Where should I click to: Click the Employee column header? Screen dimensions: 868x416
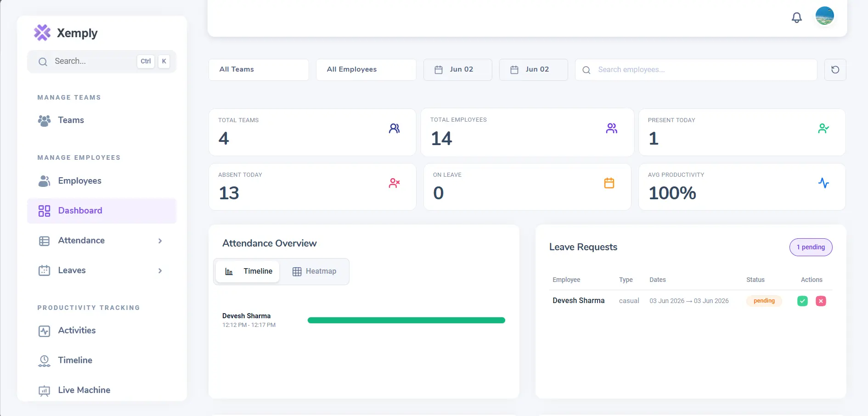pyautogui.click(x=566, y=280)
